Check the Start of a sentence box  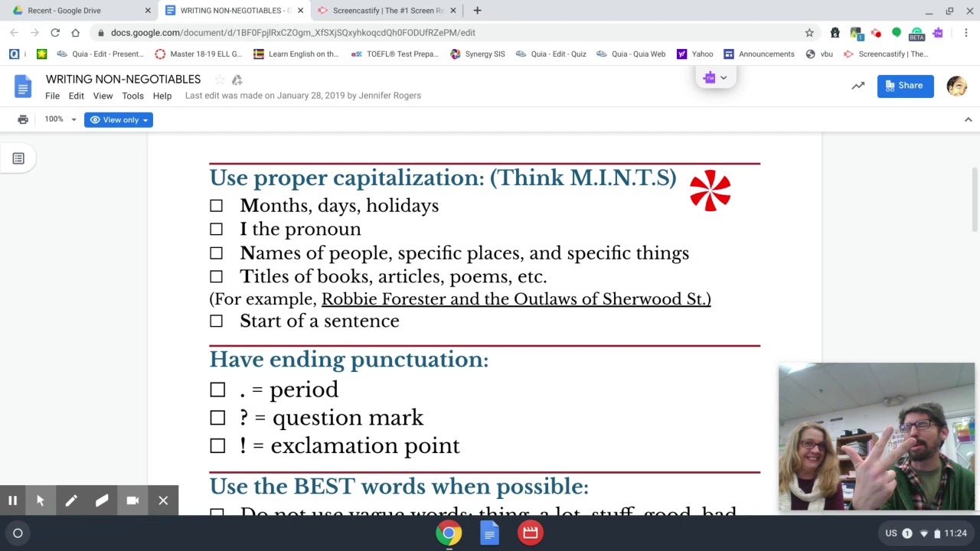click(216, 321)
